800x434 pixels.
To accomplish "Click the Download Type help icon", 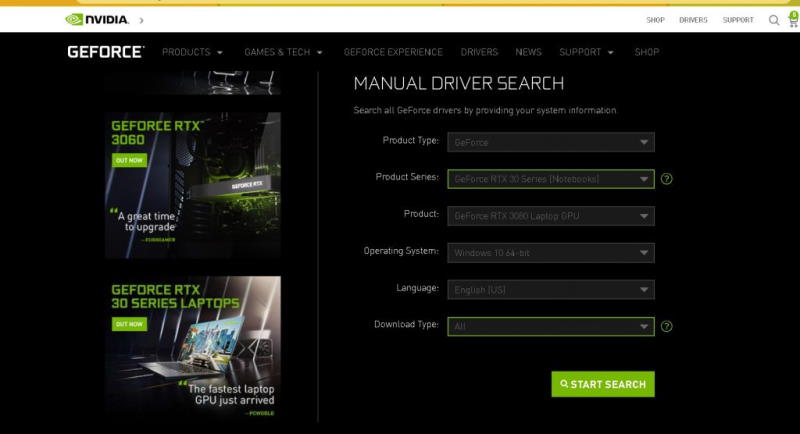I will coord(666,326).
